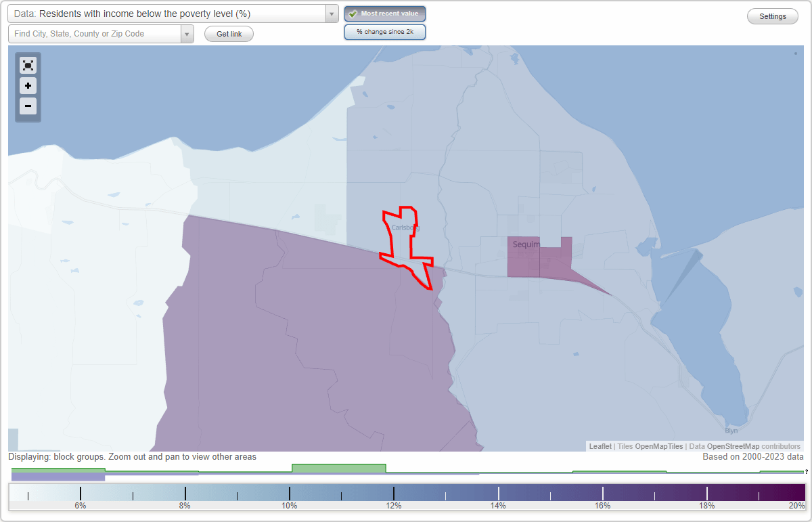Zoom out of the map

[28, 106]
